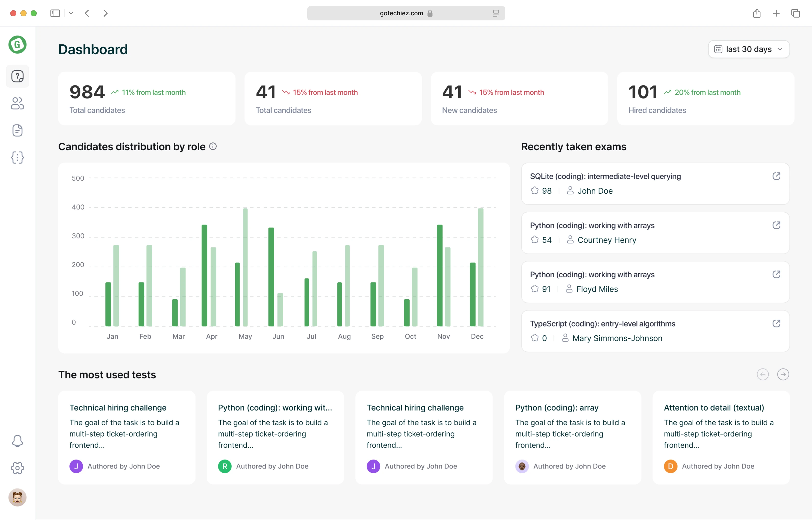This screenshot has width=812, height=520.
Task: Click the user profile avatar
Action: coord(17,497)
